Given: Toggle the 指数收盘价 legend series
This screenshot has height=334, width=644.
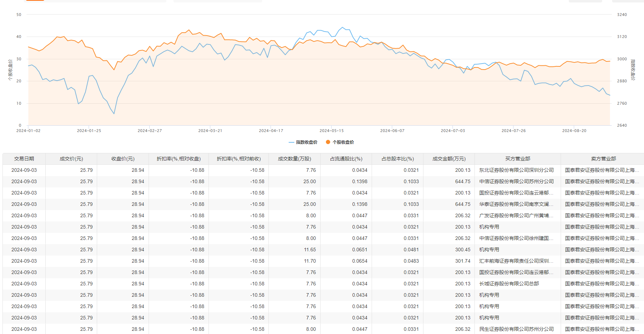Looking at the screenshot, I should [306, 142].
